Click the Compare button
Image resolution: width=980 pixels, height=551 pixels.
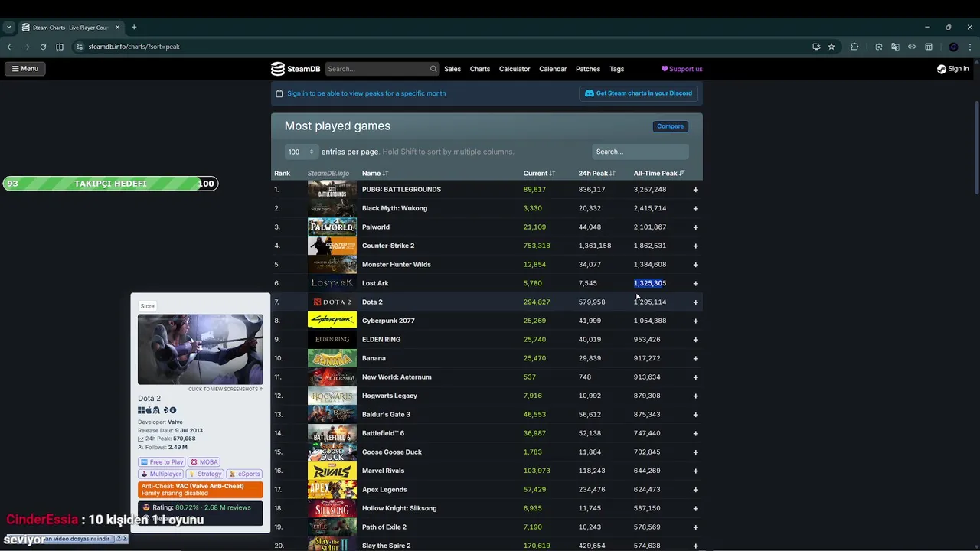[670, 126]
